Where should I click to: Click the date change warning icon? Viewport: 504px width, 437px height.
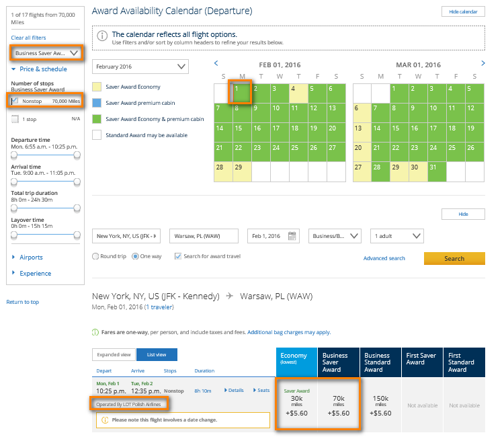(x=104, y=420)
